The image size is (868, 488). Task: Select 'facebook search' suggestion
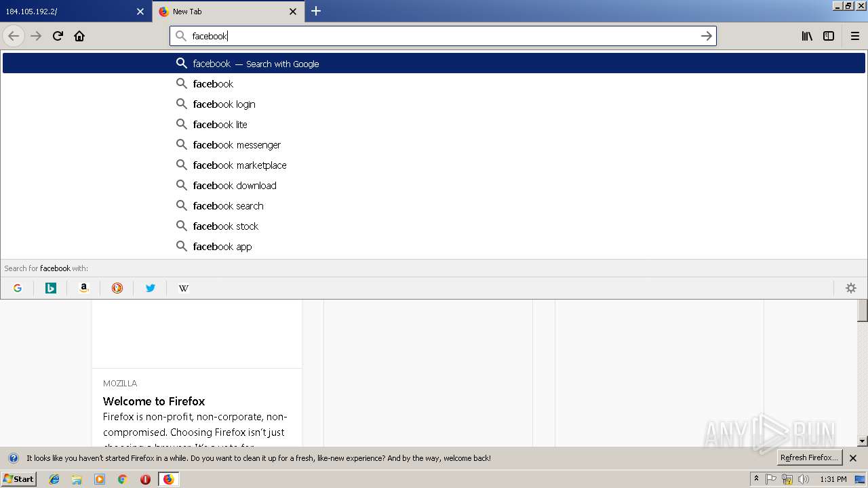coord(434,205)
